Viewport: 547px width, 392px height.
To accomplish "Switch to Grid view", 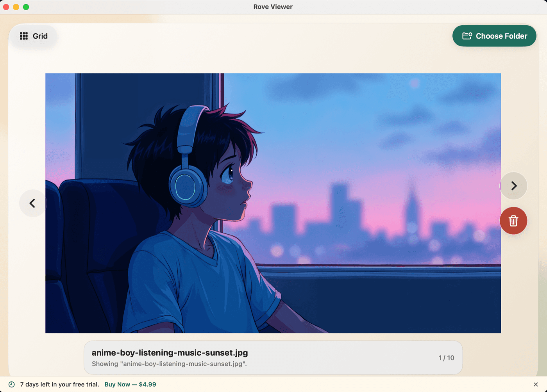I will (x=34, y=36).
